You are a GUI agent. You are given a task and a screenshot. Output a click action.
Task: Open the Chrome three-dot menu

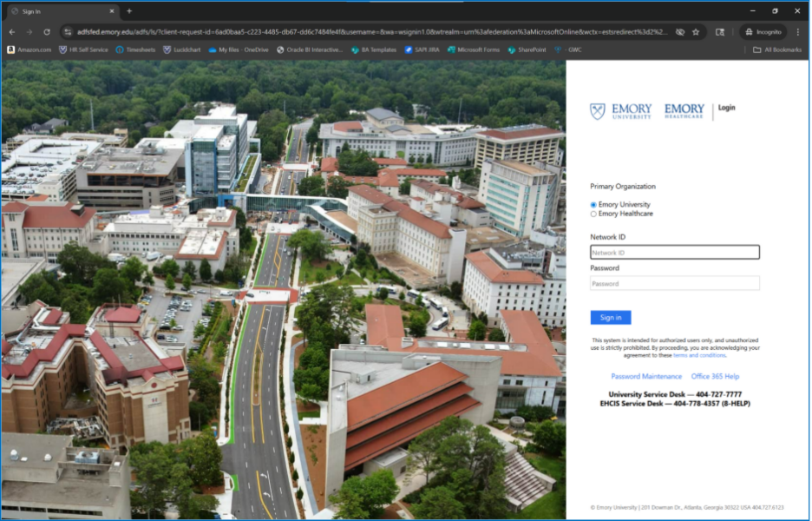click(798, 32)
